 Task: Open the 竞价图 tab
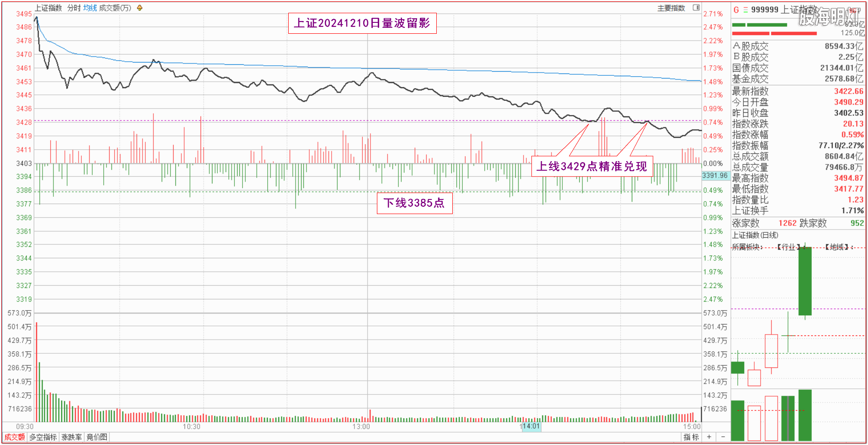97,437
